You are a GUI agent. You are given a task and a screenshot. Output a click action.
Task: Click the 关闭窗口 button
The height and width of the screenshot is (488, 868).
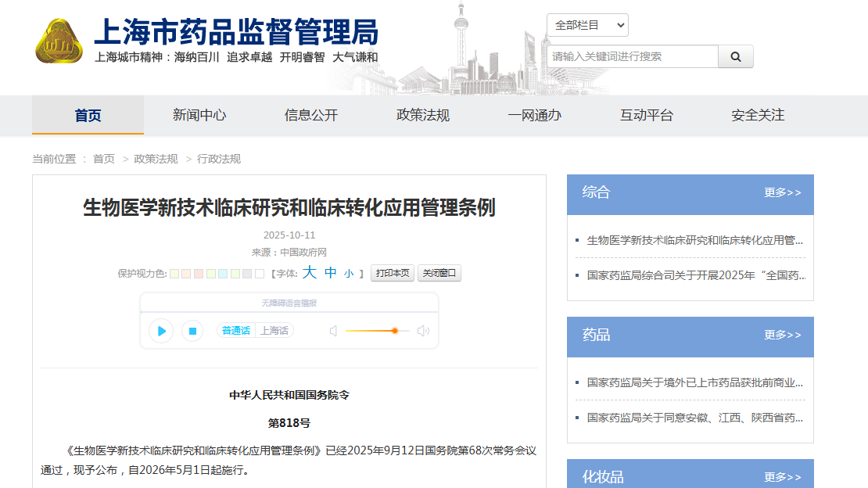click(x=439, y=274)
